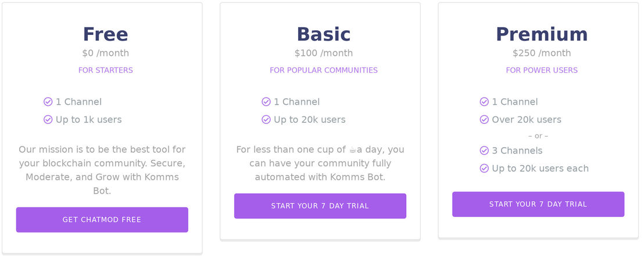This screenshot has width=644, height=257.
Task: Click the FOR STARTERS label
Action: 106,70
